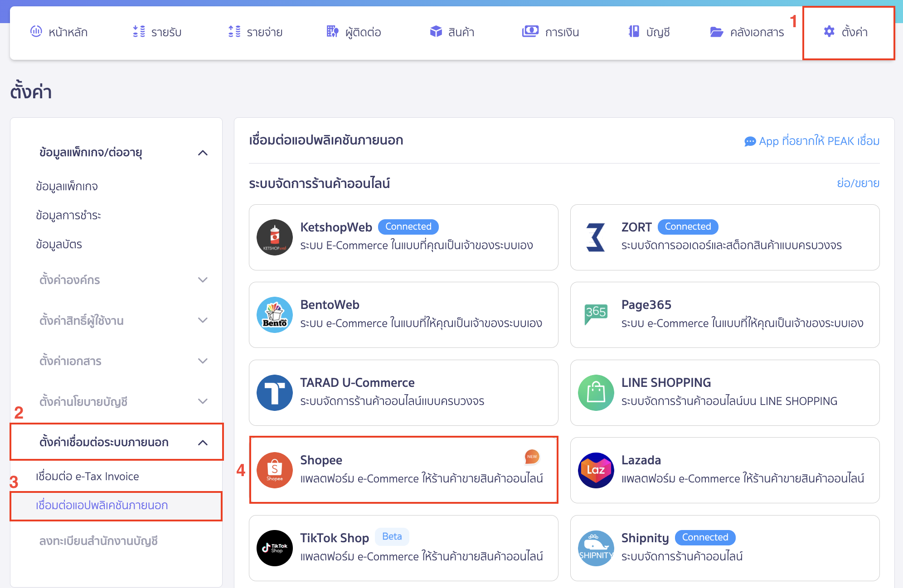
Task: Click the KetshopWeb logo icon
Action: pos(274,237)
